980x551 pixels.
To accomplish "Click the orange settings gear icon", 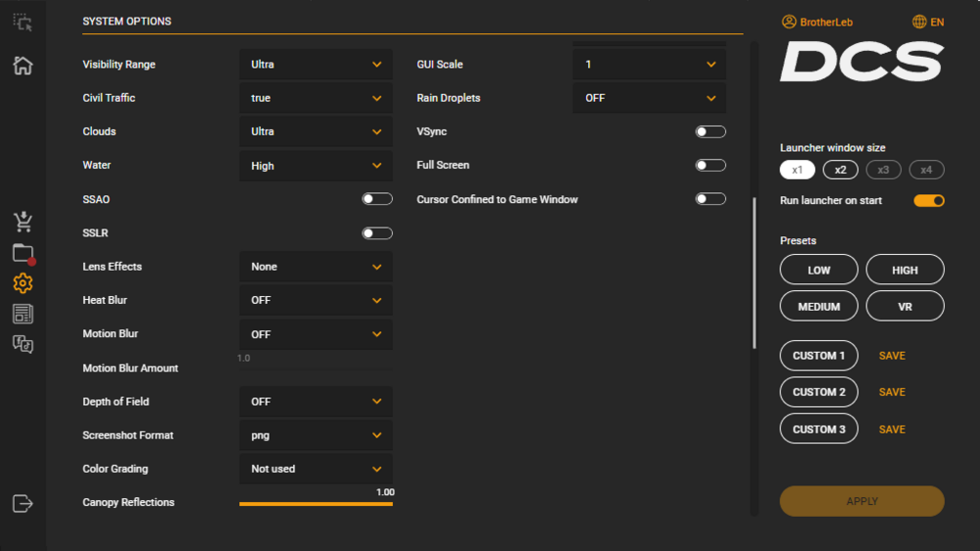I will [x=23, y=283].
